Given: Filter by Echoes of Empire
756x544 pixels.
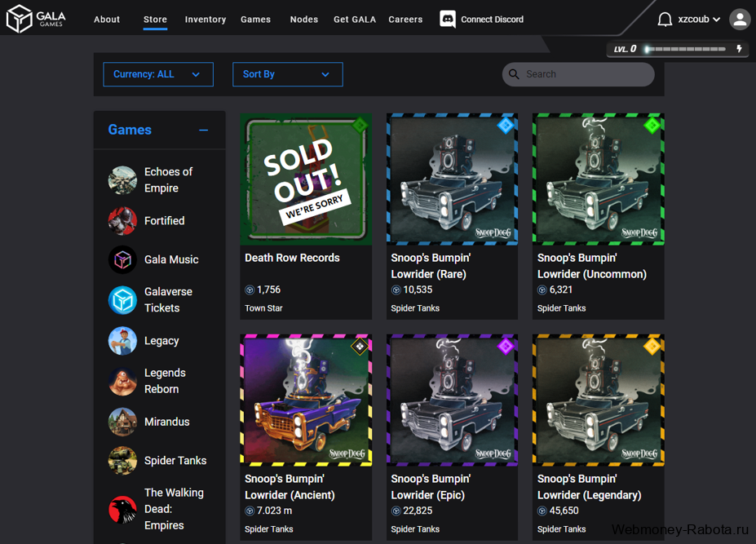Looking at the screenshot, I should pos(168,180).
